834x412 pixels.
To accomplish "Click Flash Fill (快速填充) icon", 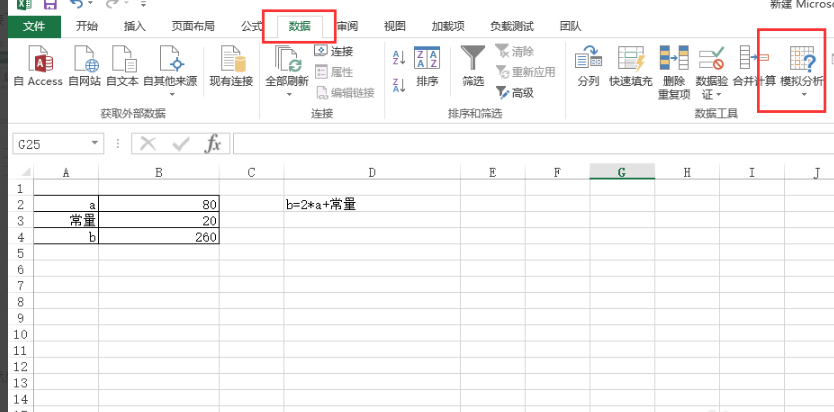I will point(631,66).
